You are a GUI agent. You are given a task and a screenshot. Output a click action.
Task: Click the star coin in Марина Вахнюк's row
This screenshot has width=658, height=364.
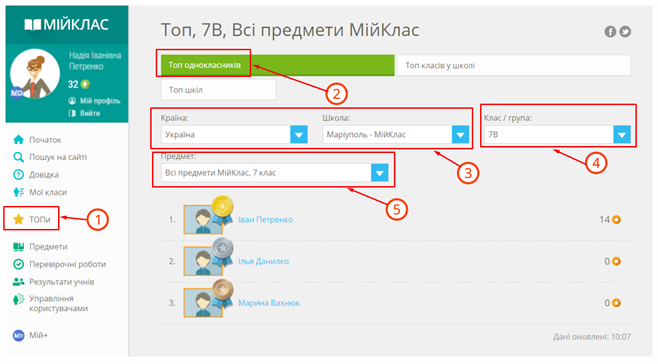pos(616,303)
